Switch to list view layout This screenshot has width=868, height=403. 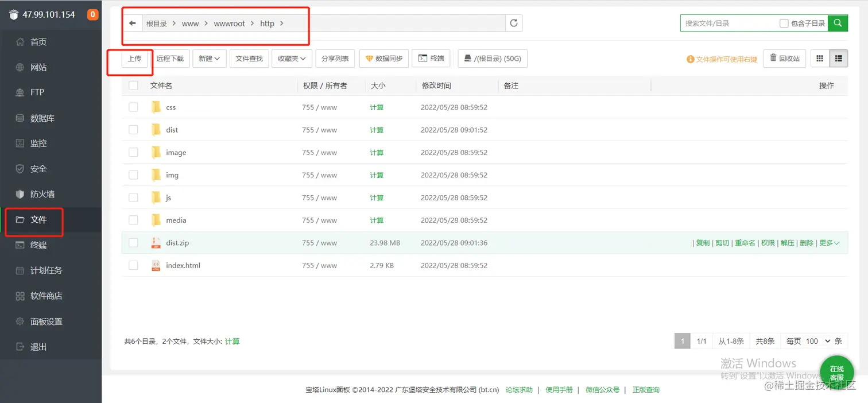point(839,59)
